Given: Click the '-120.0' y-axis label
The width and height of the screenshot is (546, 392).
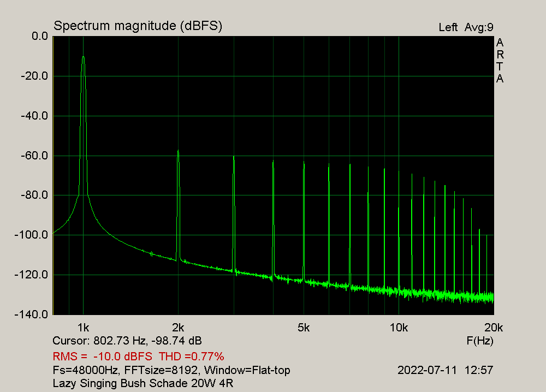Looking at the screenshot, I should click(x=31, y=275).
